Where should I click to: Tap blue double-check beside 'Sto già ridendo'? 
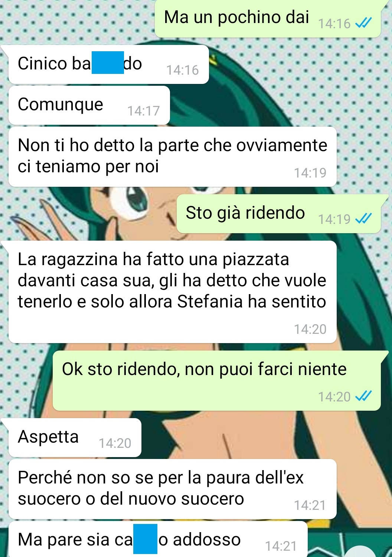(x=363, y=219)
